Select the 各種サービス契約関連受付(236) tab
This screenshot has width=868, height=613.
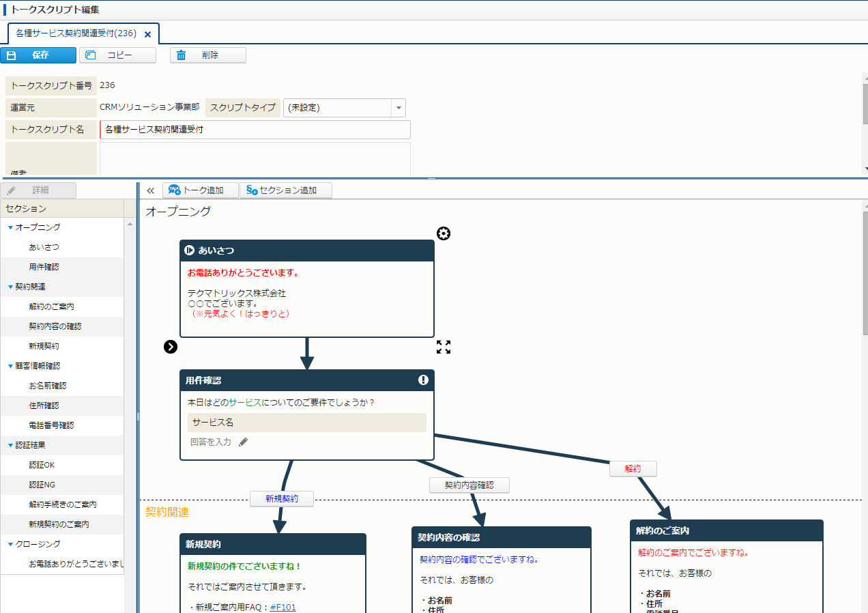(x=76, y=33)
